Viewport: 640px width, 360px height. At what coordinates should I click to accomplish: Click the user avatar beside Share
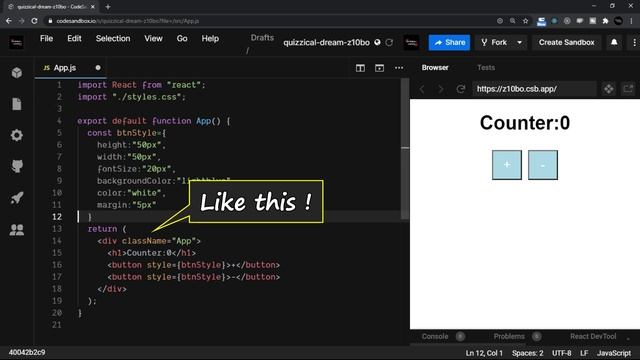click(x=411, y=42)
